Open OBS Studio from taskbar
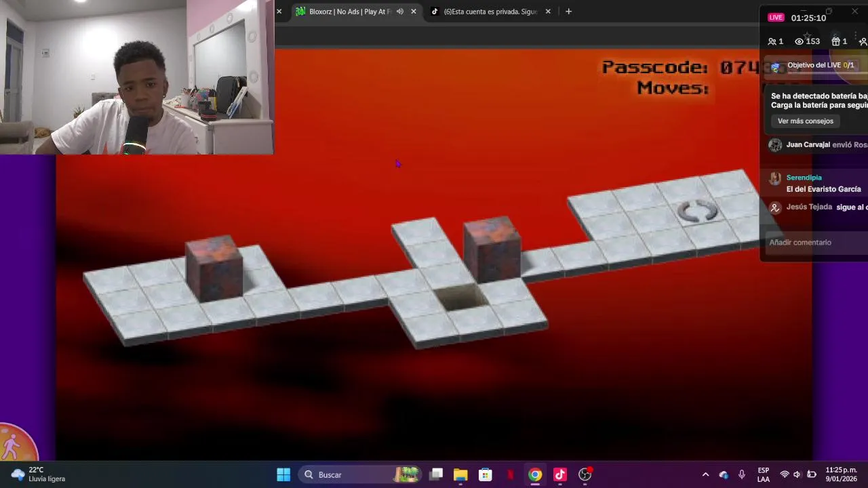868x488 pixels. tap(585, 474)
